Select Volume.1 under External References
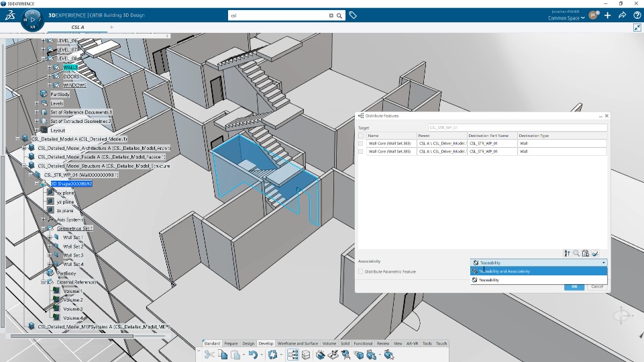The image size is (644, 362). click(72, 291)
